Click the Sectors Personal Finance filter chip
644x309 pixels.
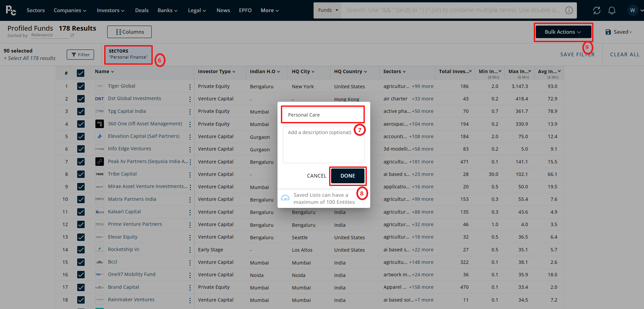128,55
